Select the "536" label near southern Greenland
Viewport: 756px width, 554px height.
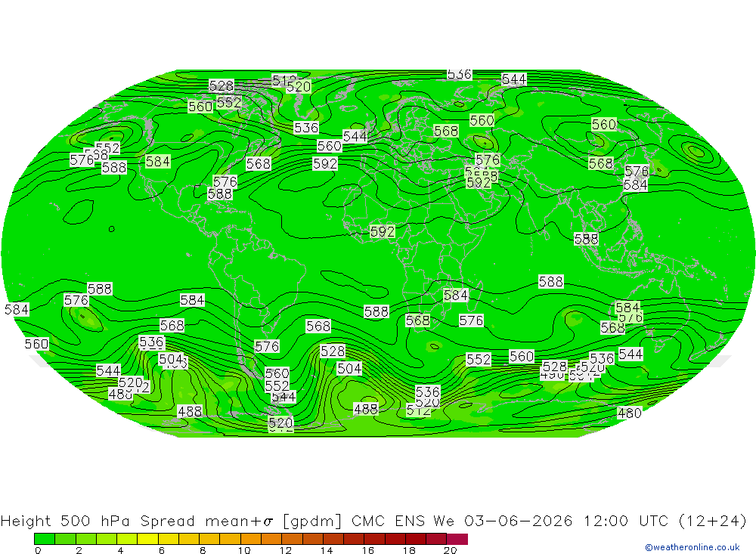tap(306, 128)
